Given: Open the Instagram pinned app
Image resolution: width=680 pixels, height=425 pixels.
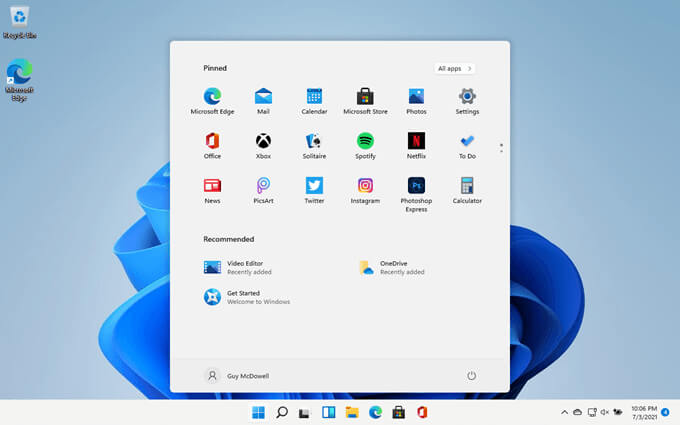Looking at the screenshot, I should (x=365, y=186).
